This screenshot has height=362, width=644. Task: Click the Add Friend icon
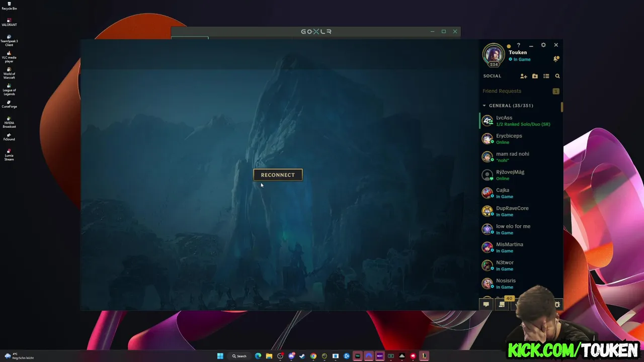[x=523, y=76]
